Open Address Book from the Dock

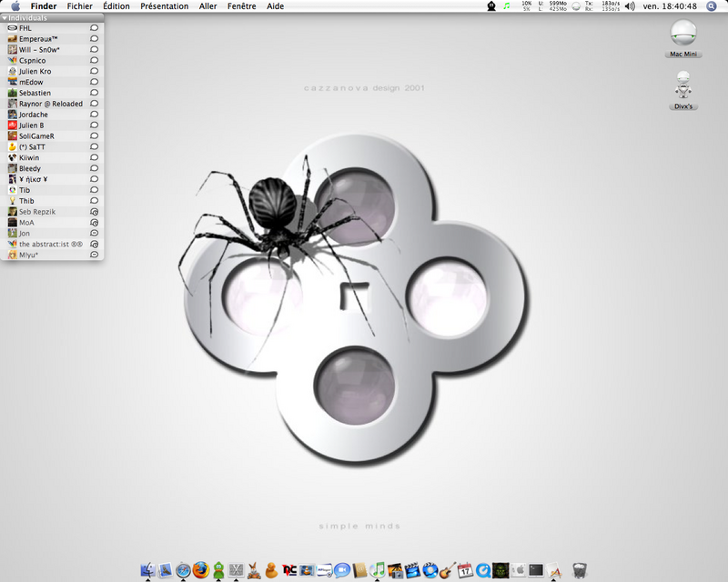click(359, 570)
